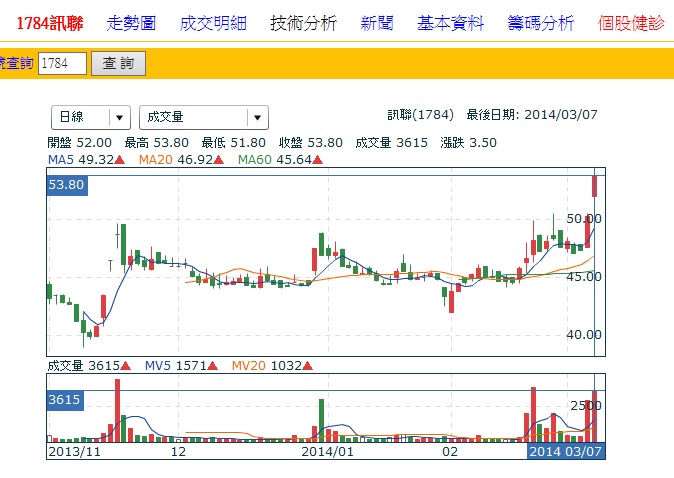Click the MA5 49.32 legend label

coord(86,160)
